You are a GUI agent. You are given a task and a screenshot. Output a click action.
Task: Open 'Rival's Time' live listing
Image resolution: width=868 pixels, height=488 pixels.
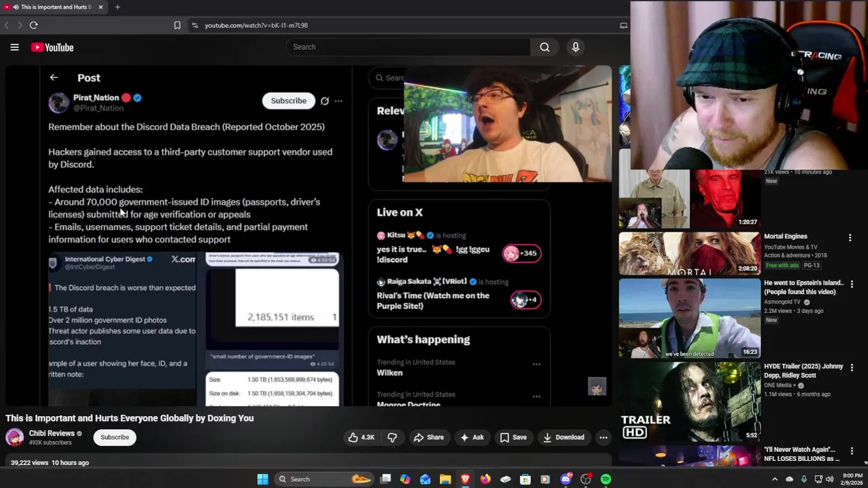pos(459,295)
